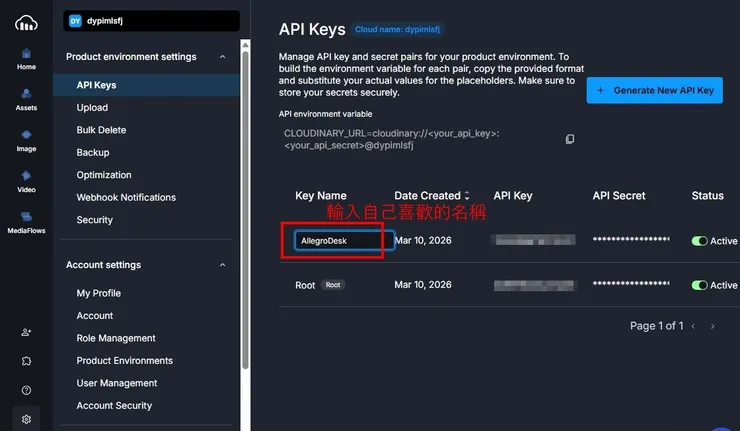Click the Cloudinary logo icon
Screen dimensions: 740x431
click(x=26, y=21)
